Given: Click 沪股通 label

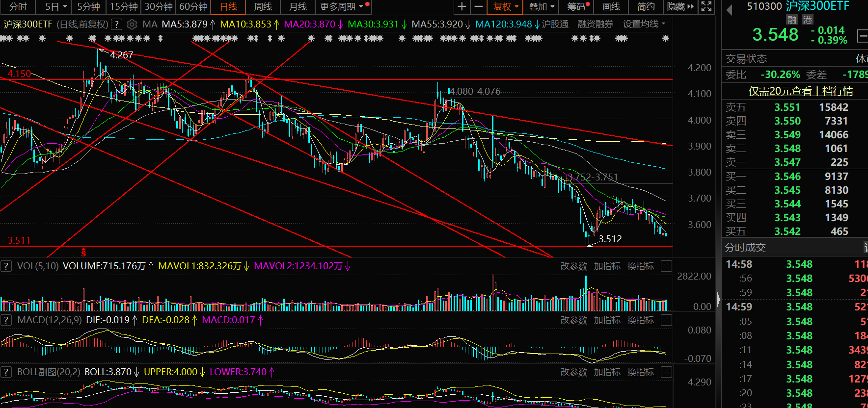Looking at the screenshot, I should pos(555,24).
